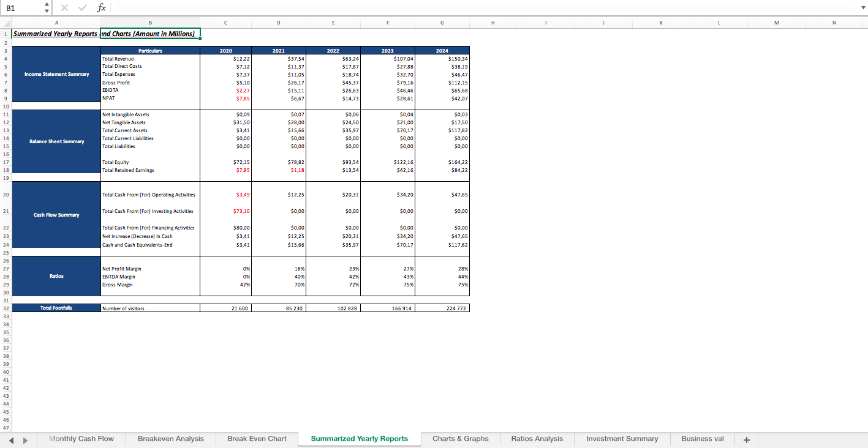The width and height of the screenshot is (868, 448).
Task: Select the 2024 Total Equity value $164,22
Action: pyautogui.click(x=442, y=162)
